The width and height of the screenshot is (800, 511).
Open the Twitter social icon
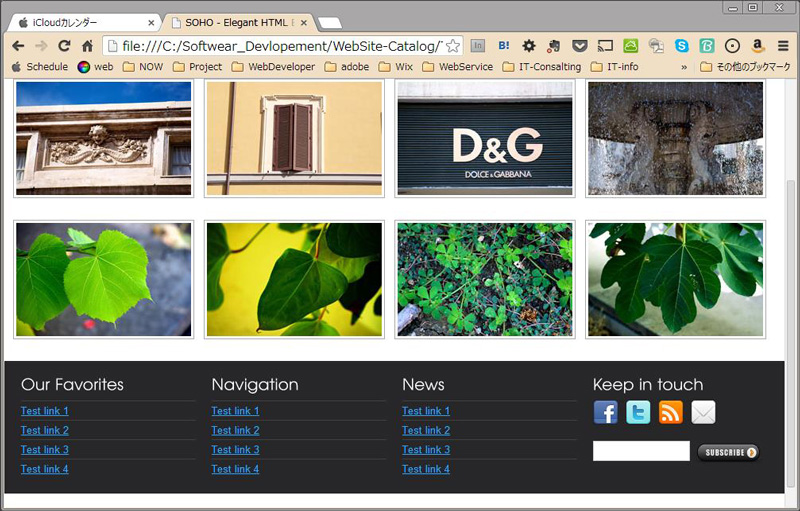[x=638, y=412]
